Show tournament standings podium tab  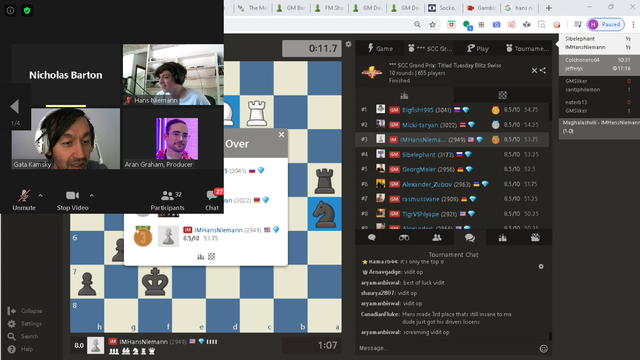(404, 96)
